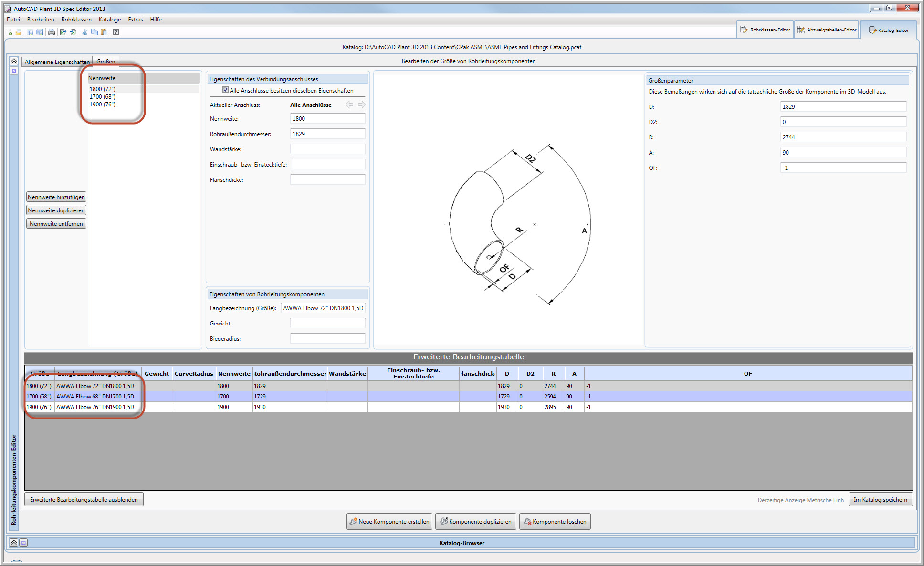Image resolution: width=924 pixels, height=566 pixels.
Task: Open the Extras menu
Action: [136, 20]
